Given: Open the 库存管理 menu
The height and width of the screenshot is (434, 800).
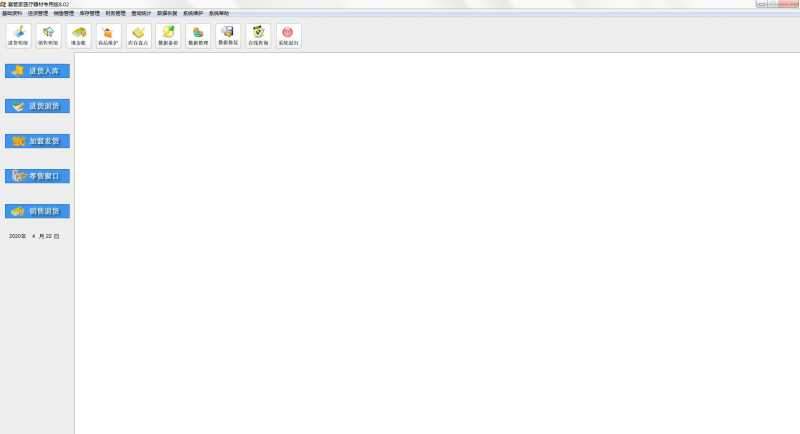Looking at the screenshot, I should point(90,13).
